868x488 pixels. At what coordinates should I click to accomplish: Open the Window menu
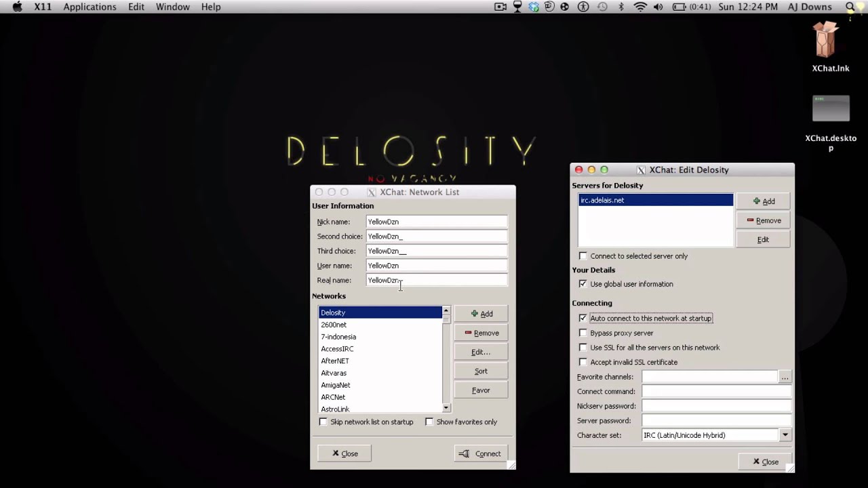tap(173, 7)
